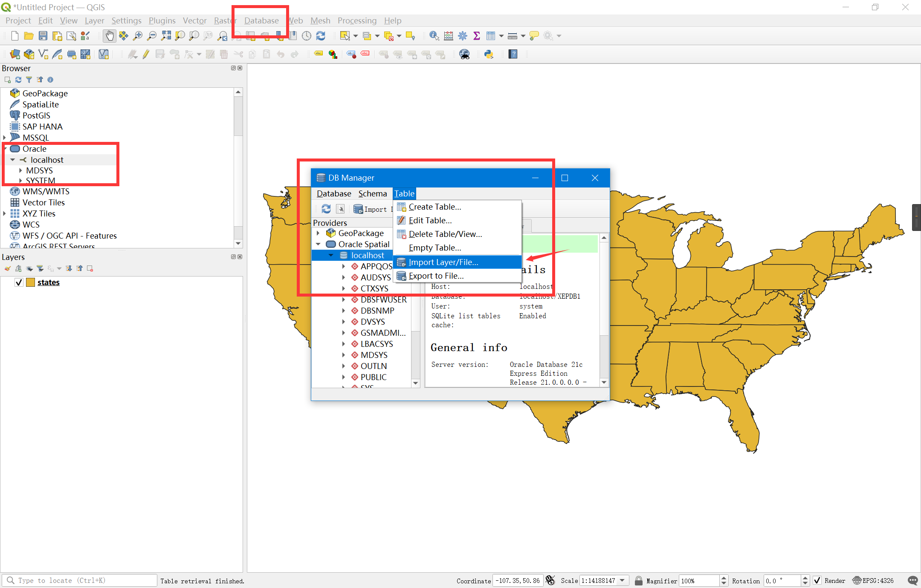
Task: Select the Identify Features tool
Action: click(x=434, y=36)
